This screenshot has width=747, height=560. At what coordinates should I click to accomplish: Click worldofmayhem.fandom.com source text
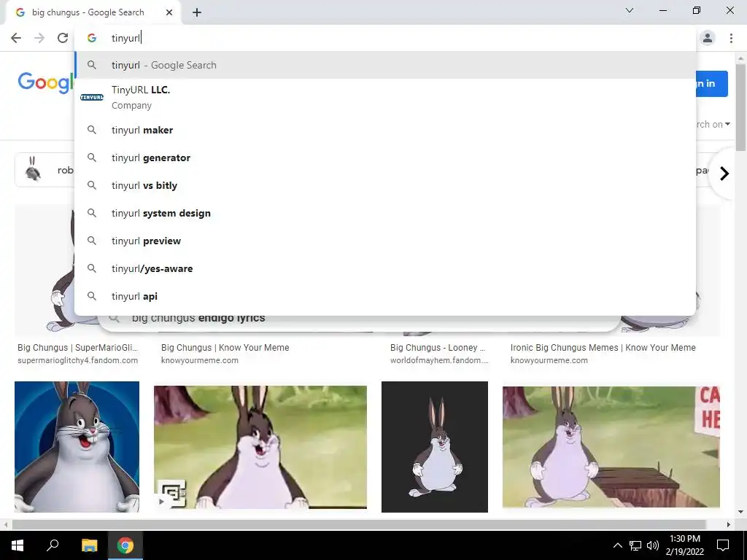click(x=439, y=360)
